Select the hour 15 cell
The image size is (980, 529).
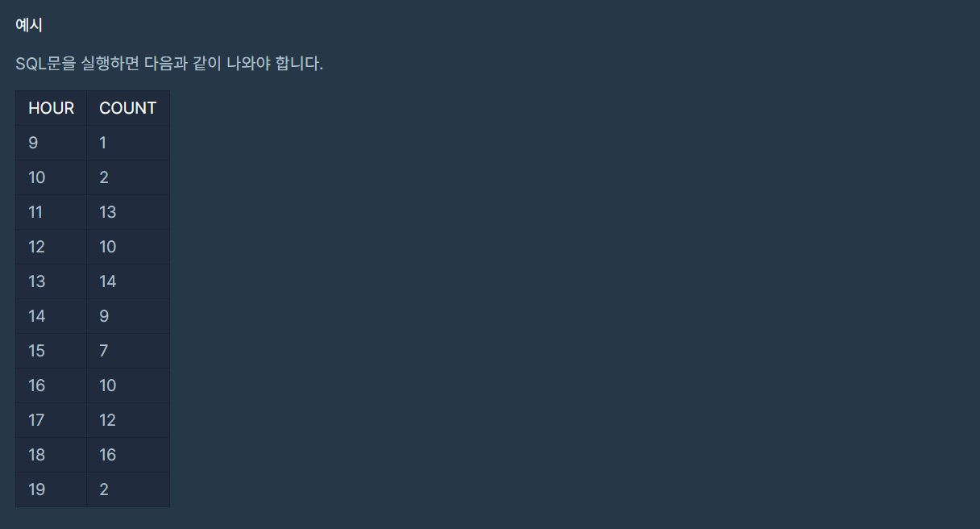(x=51, y=351)
